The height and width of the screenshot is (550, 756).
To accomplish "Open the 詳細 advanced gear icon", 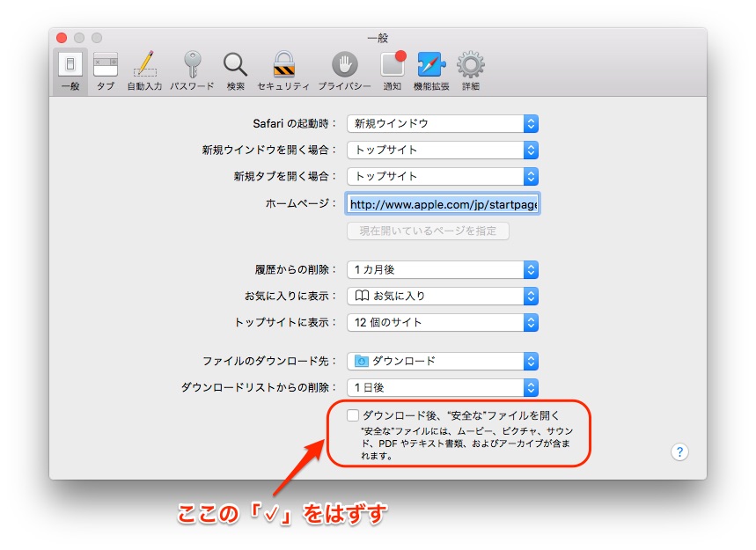I will [471, 71].
